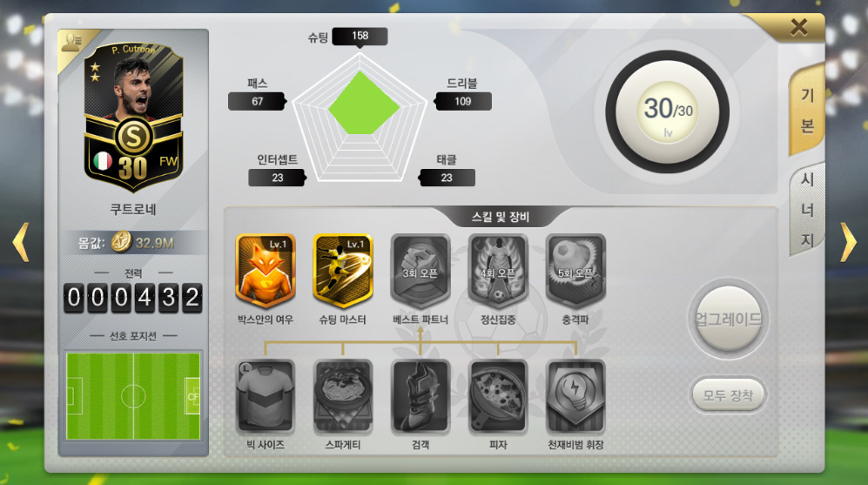Click the preferred position pitch map
Image resolution: width=868 pixels, height=485 pixels.
(133, 396)
